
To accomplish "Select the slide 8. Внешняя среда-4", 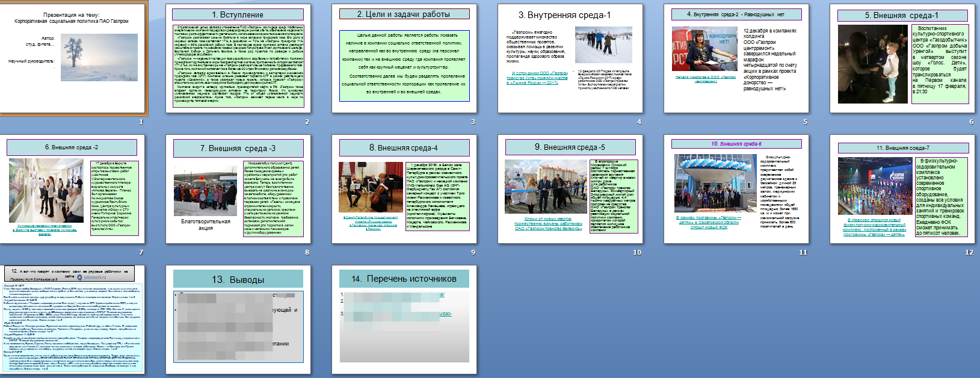I will click(404, 189).
